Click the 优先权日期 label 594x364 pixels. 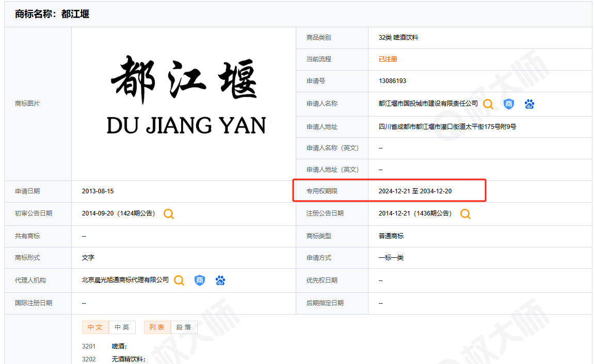click(322, 280)
